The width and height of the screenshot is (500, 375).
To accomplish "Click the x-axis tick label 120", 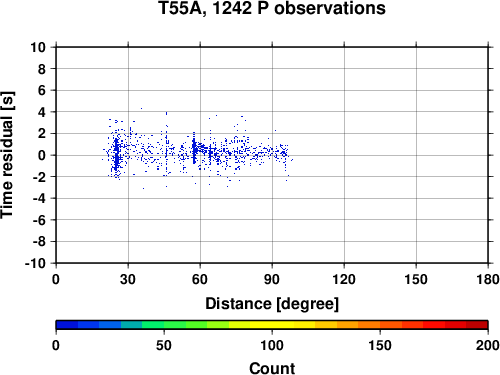I will click(x=344, y=279).
